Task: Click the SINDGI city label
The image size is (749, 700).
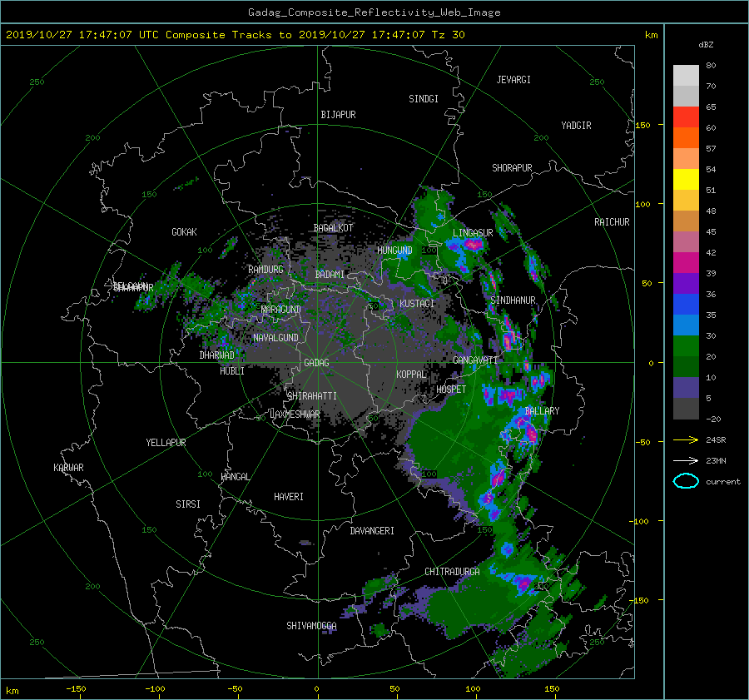Action: tap(424, 99)
